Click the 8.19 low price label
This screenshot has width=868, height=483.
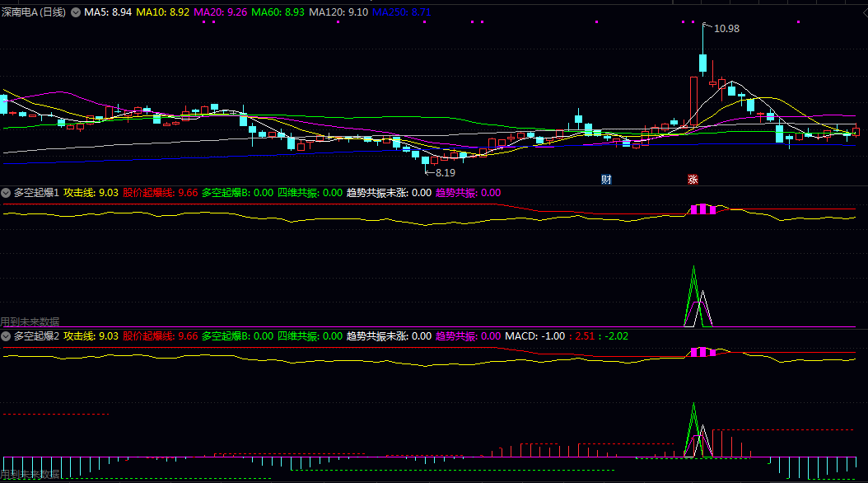446,173
